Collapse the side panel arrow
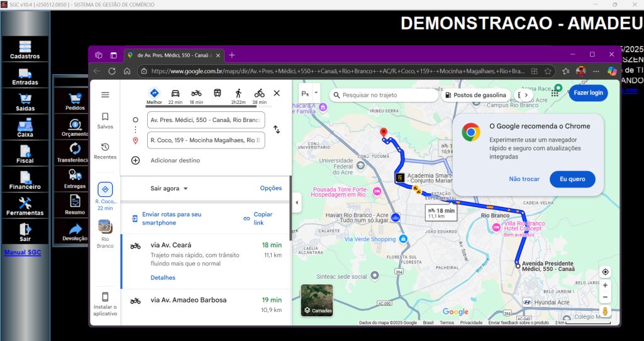644x341 pixels. (297, 203)
